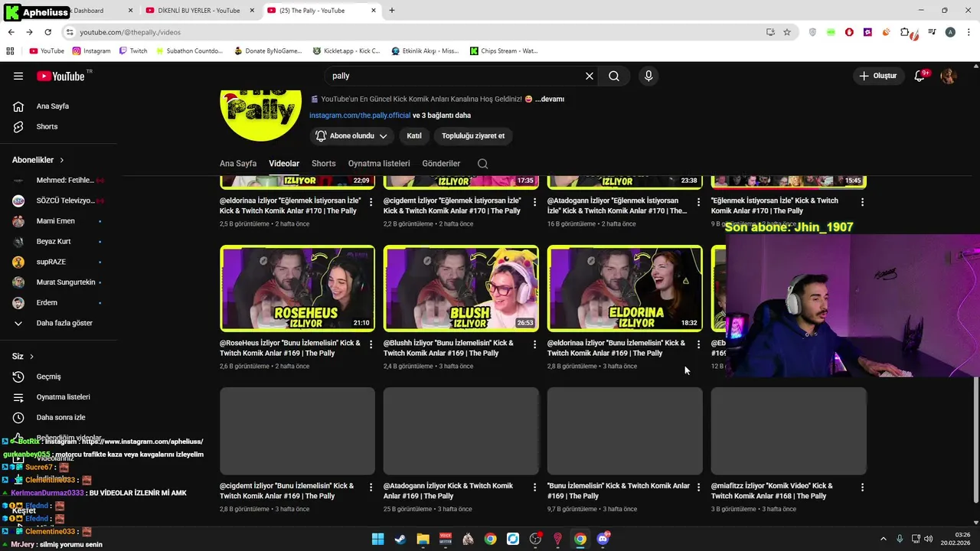Switch to DİKENLİ BU YERLER browser tab

click(x=198, y=11)
